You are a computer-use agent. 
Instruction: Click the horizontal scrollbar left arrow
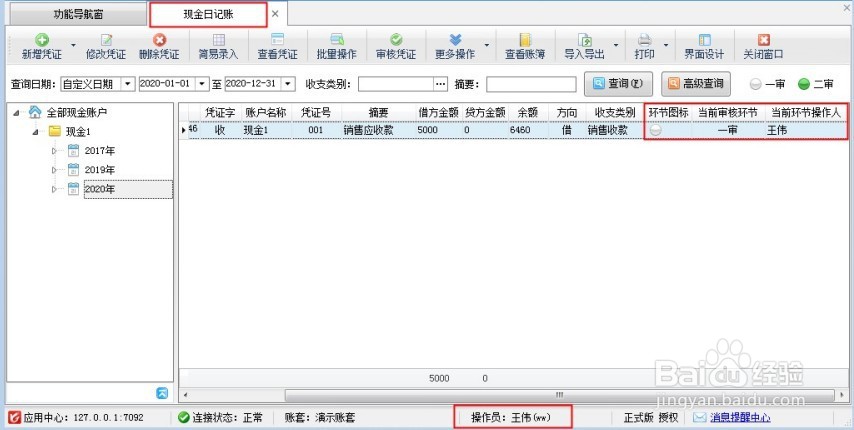coord(186,395)
